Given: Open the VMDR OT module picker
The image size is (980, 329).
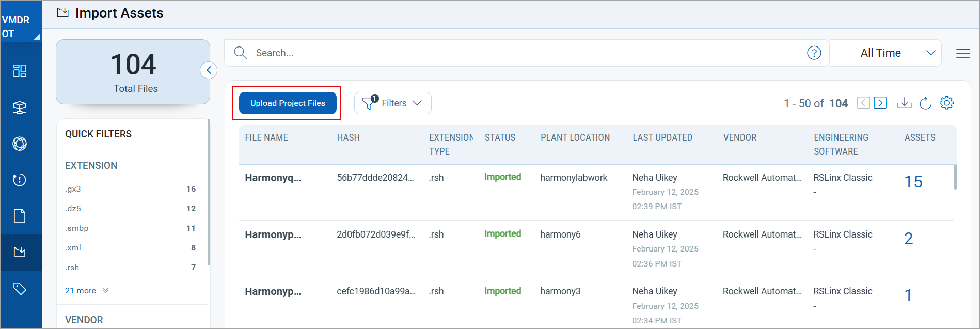Looking at the screenshot, I should (x=21, y=27).
